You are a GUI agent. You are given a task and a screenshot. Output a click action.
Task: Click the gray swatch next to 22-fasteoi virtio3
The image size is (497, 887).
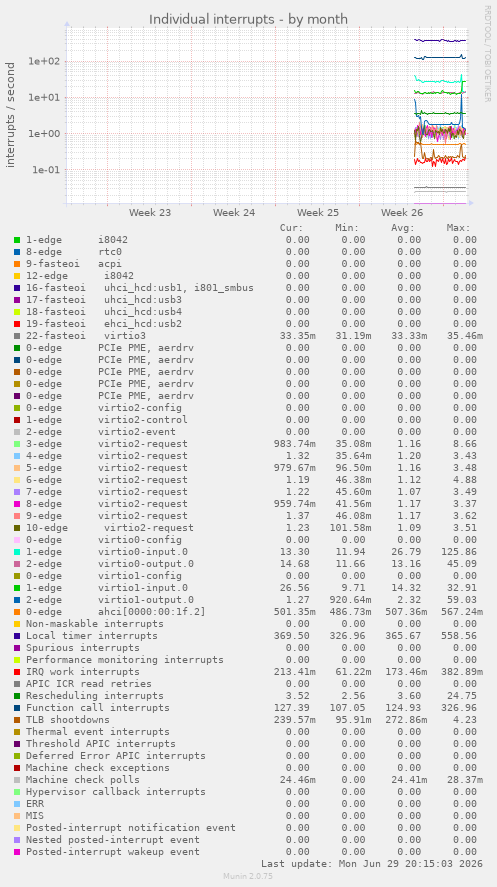click(17, 336)
